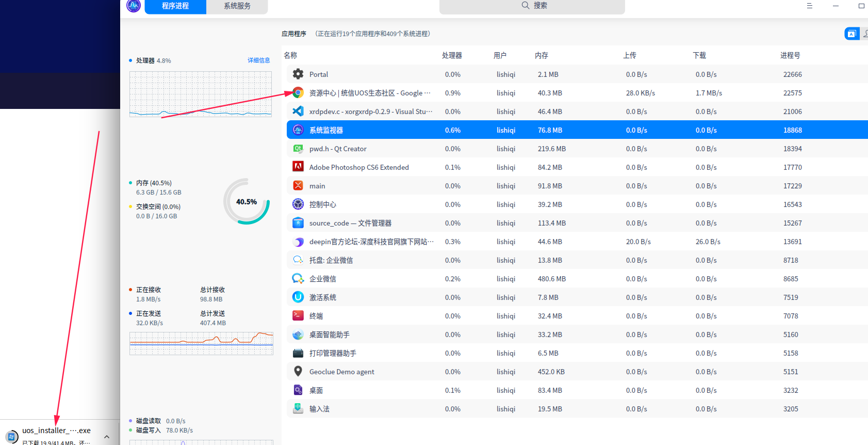Sort by the 处理器 column header

[x=452, y=55]
